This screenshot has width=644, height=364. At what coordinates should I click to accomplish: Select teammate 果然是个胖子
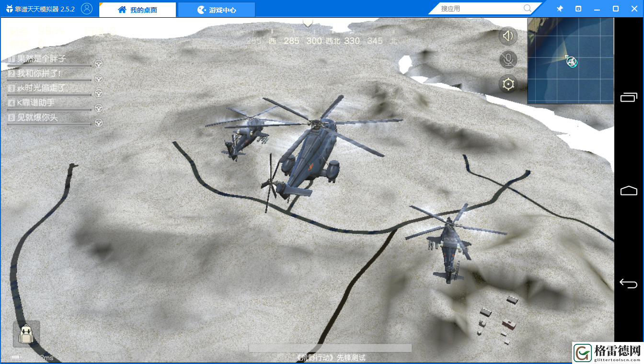point(41,59)
